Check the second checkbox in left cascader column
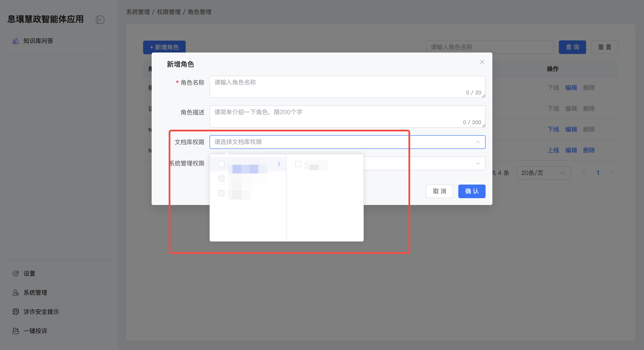Viewport: 644px width, 350px height. [x=221, y=178]
